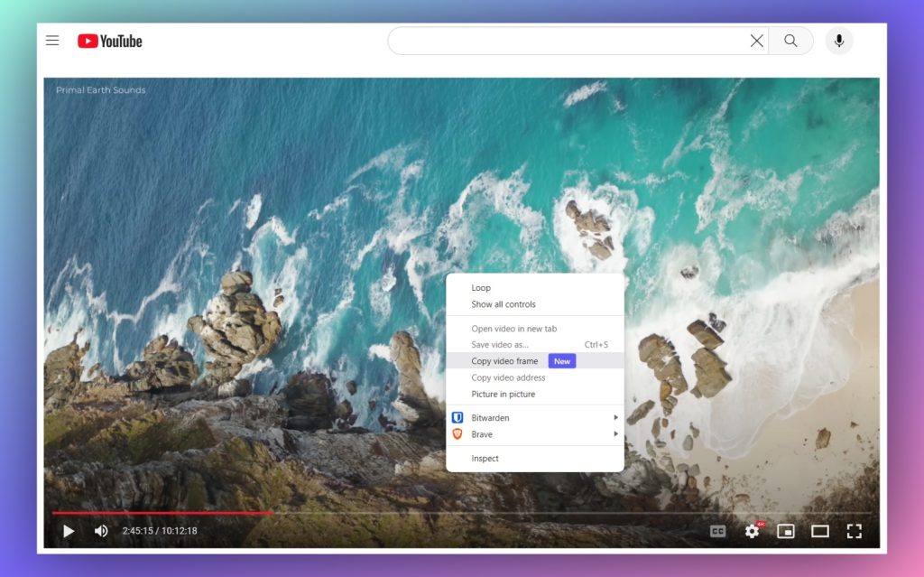924x577 pixels.
Task: Start voice search with microphone
Action: click(x=839, y=41)
